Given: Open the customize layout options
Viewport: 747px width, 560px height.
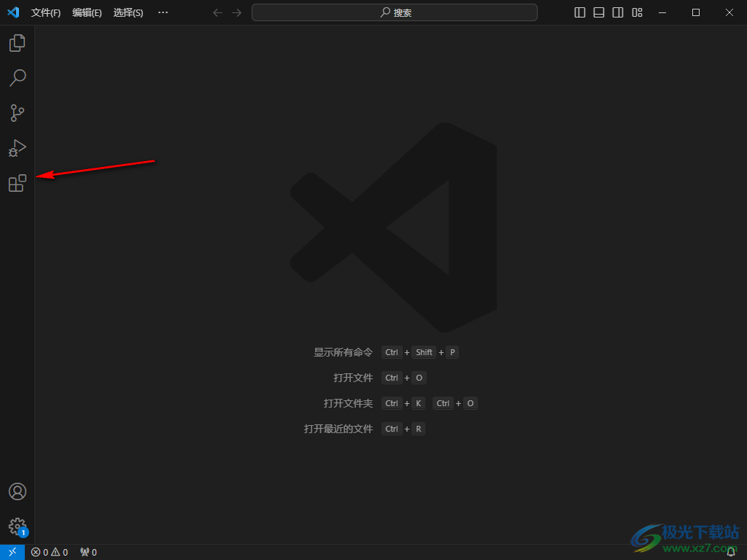Looking at the screenshot, I should (x=637, y=12).
